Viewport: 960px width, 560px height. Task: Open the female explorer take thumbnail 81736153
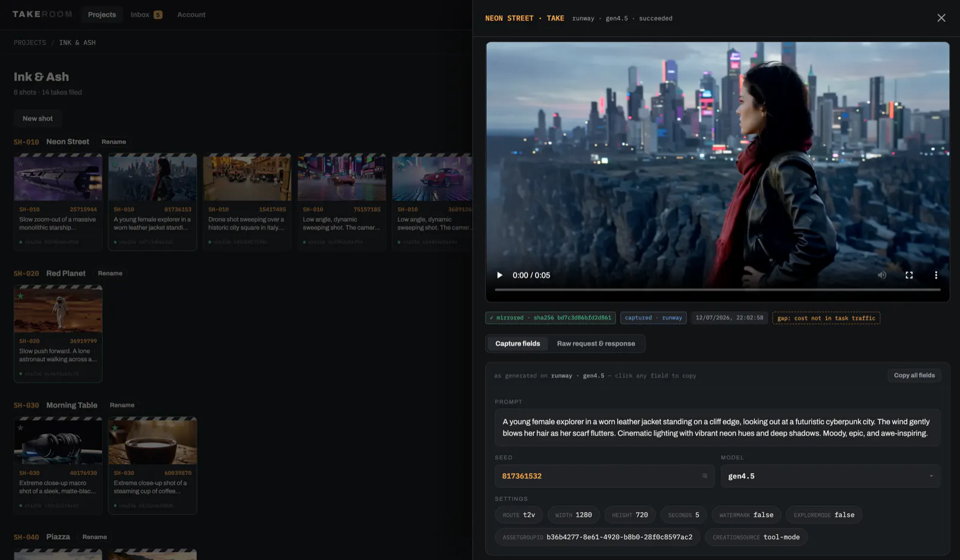tap(152, 178)
